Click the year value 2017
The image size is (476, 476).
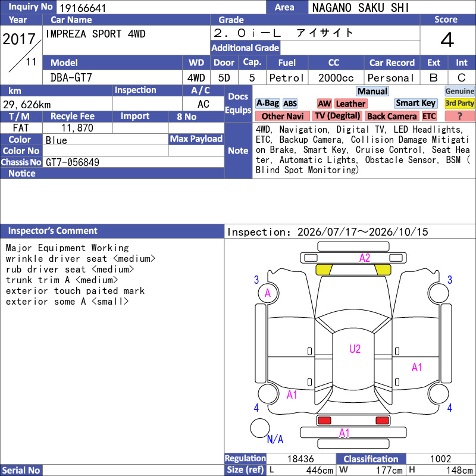19,39
